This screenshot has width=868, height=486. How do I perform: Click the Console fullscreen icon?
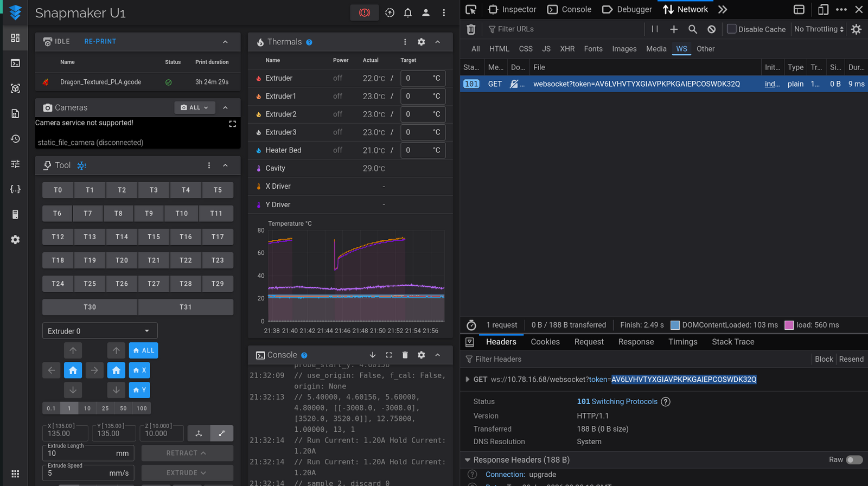click(389, 355)
